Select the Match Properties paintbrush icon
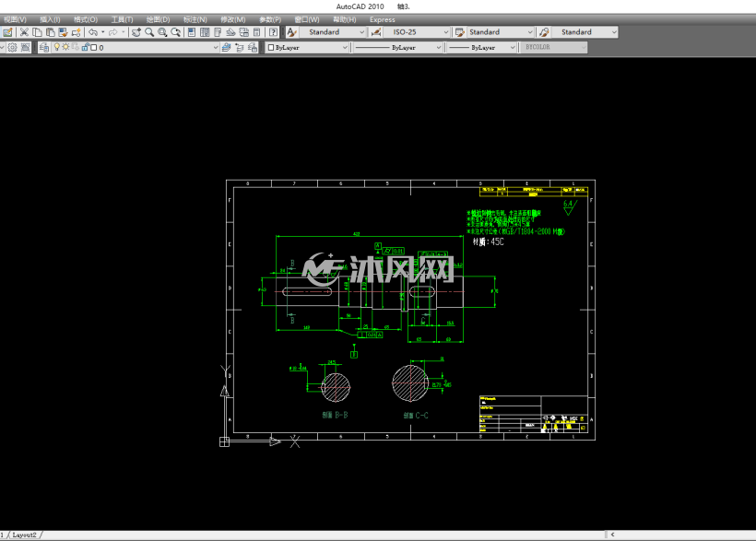 coord(64,32)
